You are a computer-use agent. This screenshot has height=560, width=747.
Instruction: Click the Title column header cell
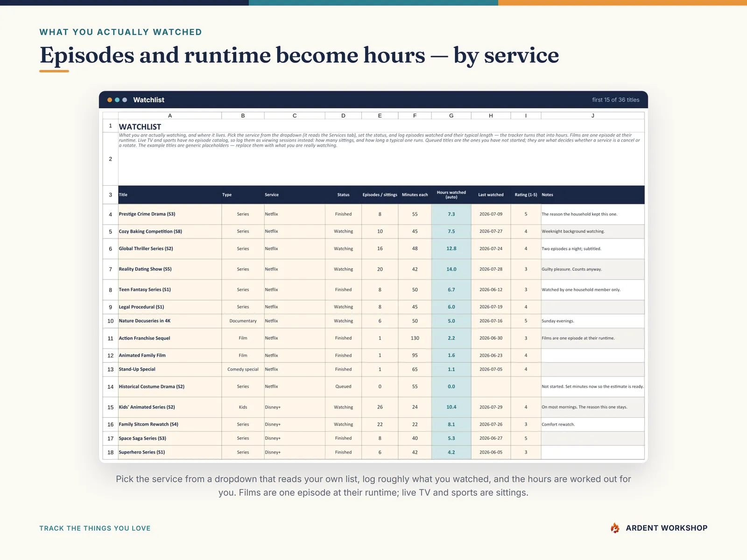170,195
